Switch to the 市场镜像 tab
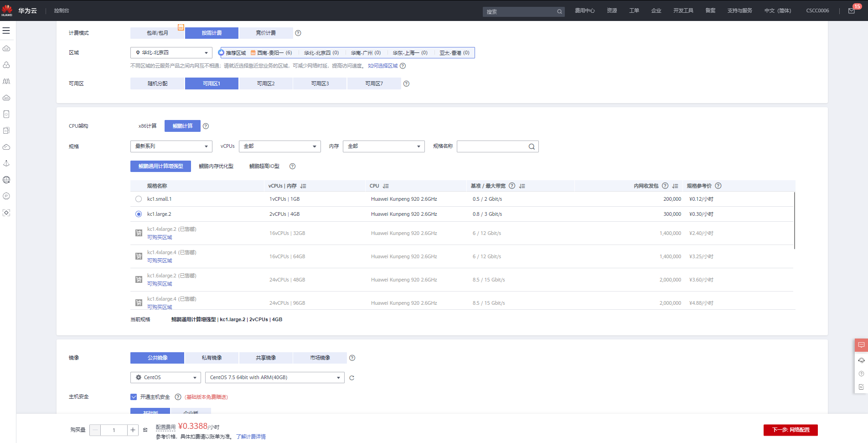The image size is (868, 443). pyautogui.click(x=320, y=358)
